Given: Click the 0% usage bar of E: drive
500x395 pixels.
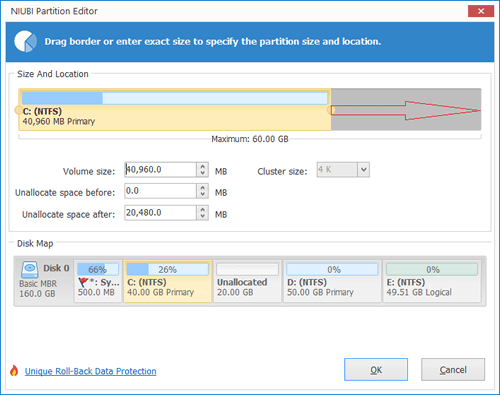Looking at the screenshot, I should click(x=432, y=269).
